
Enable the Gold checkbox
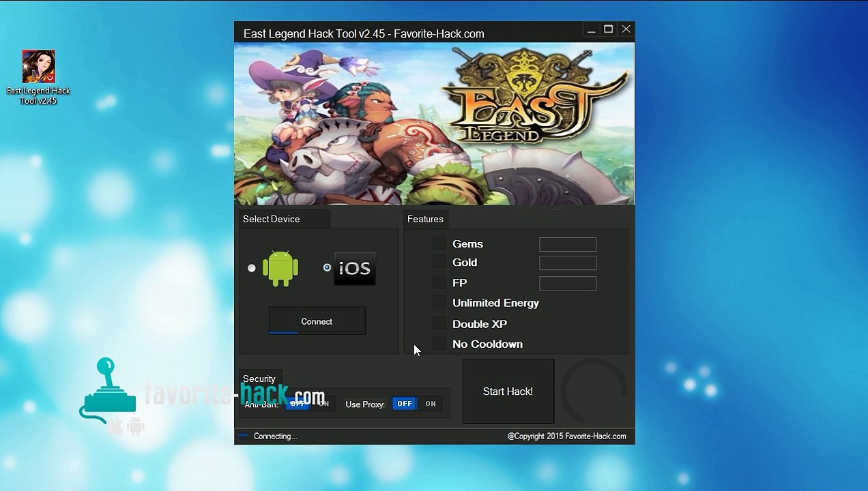pyautogui.click(x=439, y=262)
